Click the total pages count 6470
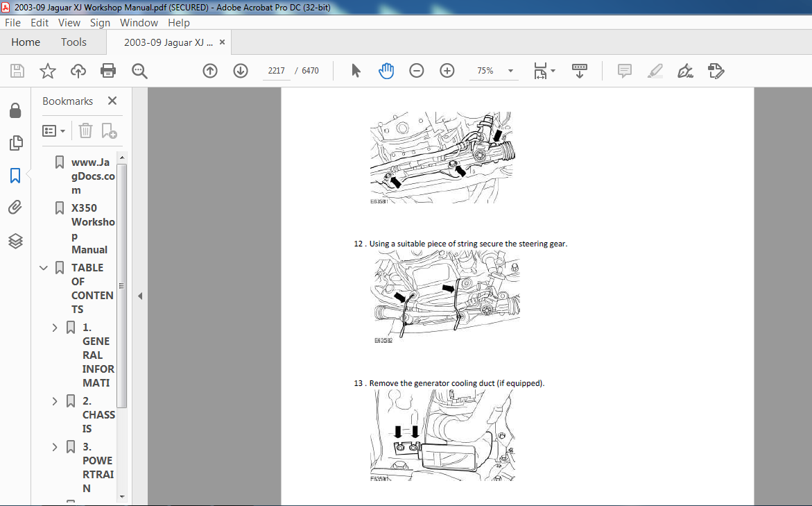Screen dimensions: 812x506 click(x=310, y=71)
